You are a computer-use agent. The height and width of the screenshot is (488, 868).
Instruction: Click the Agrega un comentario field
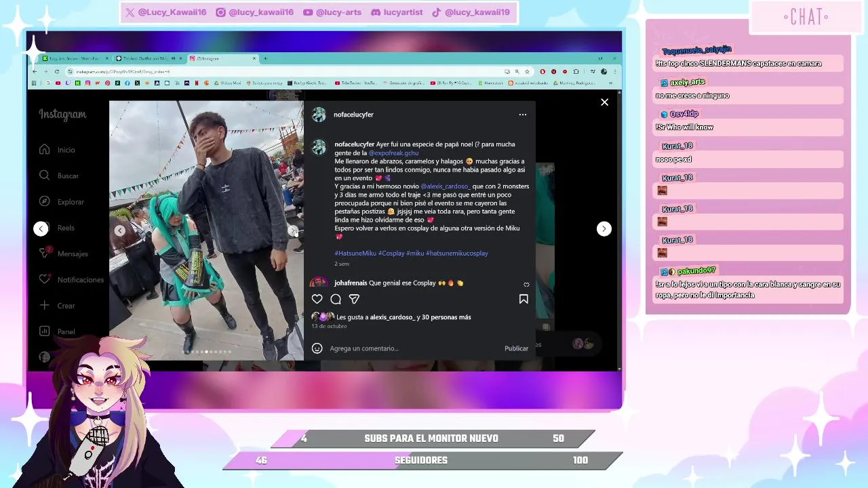[x=414, y=348]
